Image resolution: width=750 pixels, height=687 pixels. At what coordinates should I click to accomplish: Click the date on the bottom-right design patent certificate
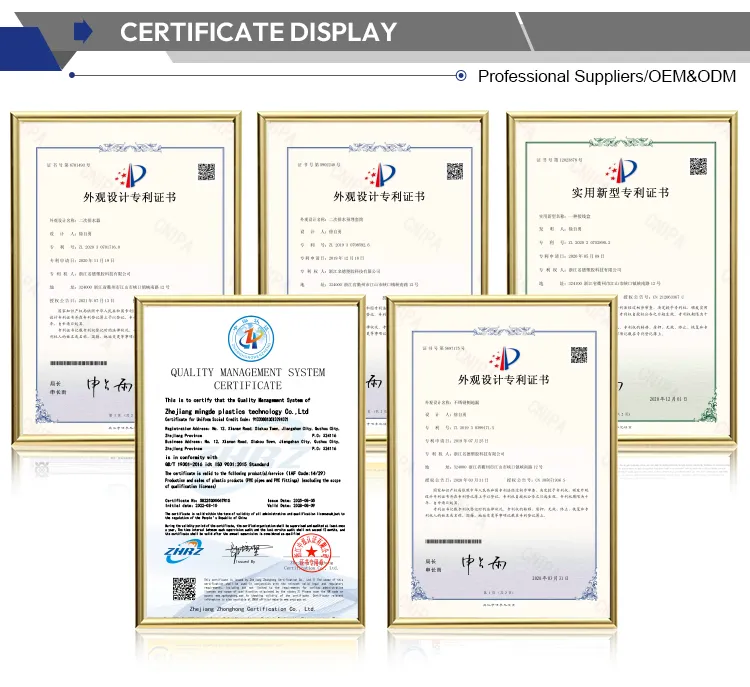point(550,578)
